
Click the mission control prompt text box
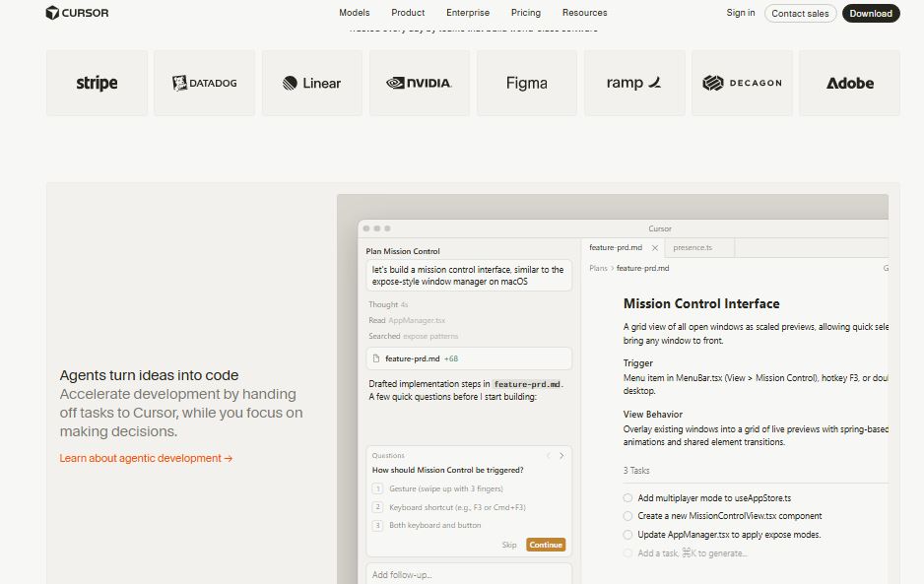[x=469, y=275]
